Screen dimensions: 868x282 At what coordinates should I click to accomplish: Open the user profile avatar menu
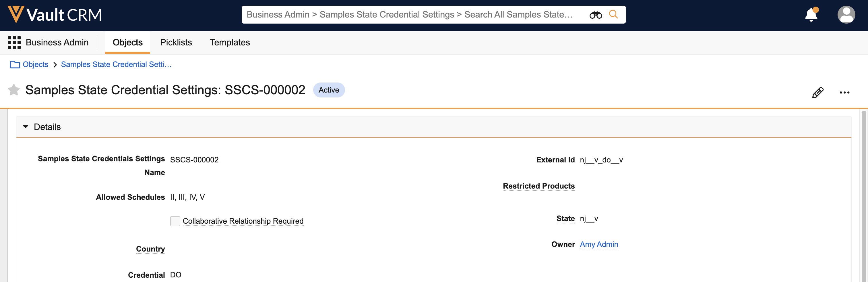(x=846, y=15)
